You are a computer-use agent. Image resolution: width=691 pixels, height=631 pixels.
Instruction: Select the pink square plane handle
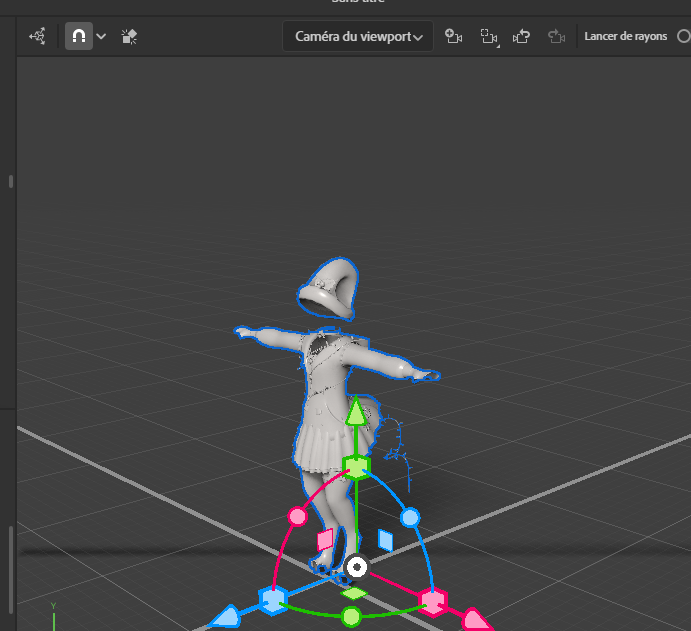pos(326,540)
